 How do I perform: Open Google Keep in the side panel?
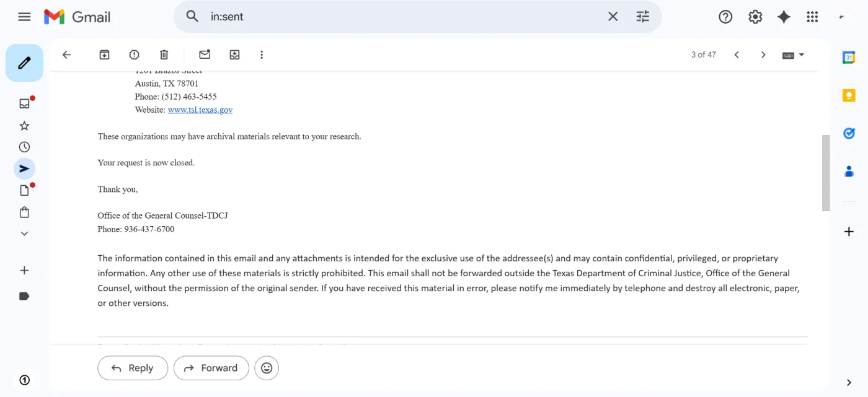(x=849, y=95)
